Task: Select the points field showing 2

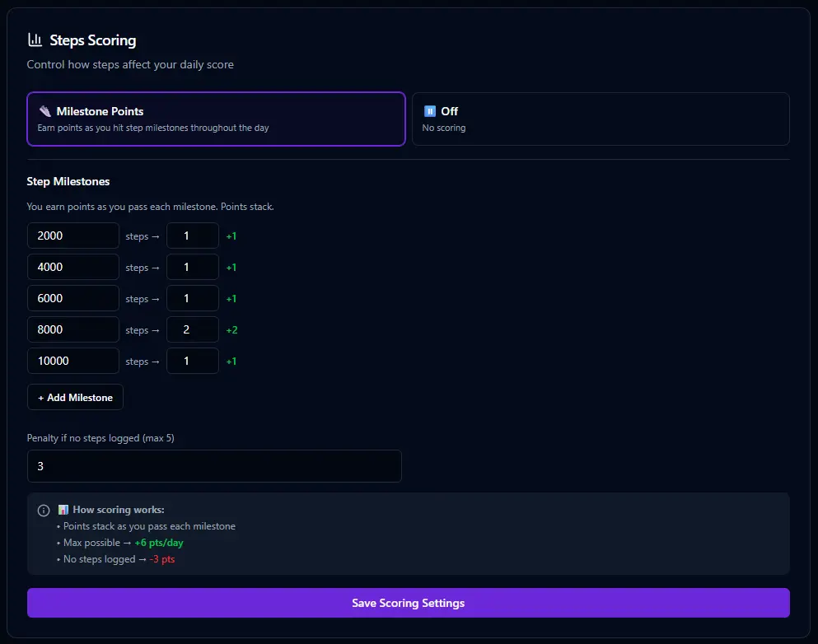Action: [192, 329]
